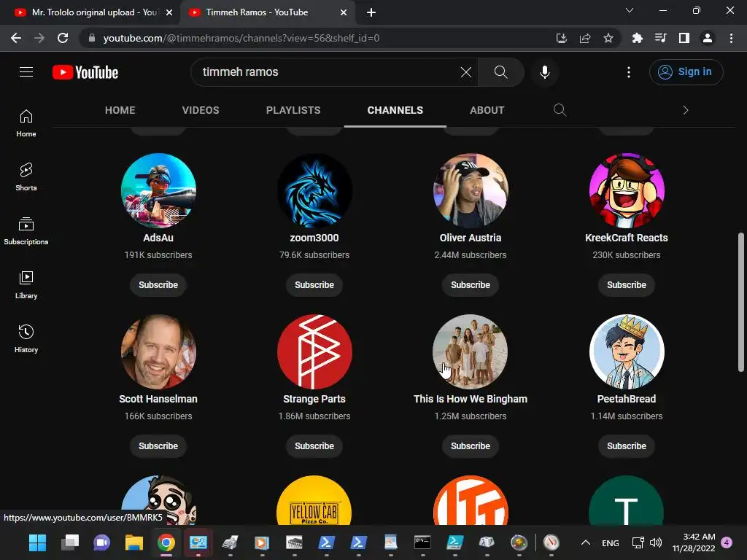Click This Is How We Bingham name
Screen dimensions: 747x560
(x=471, y=399)
